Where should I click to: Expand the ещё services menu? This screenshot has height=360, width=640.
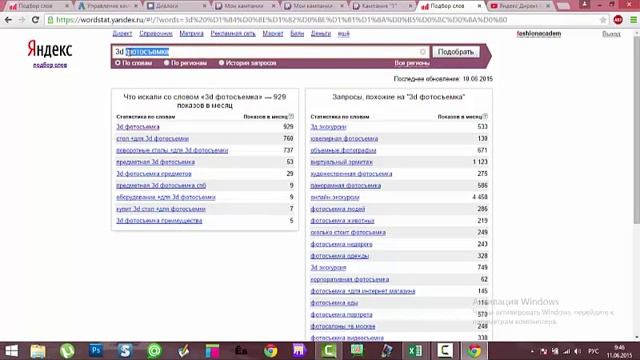tap(344, 34)
